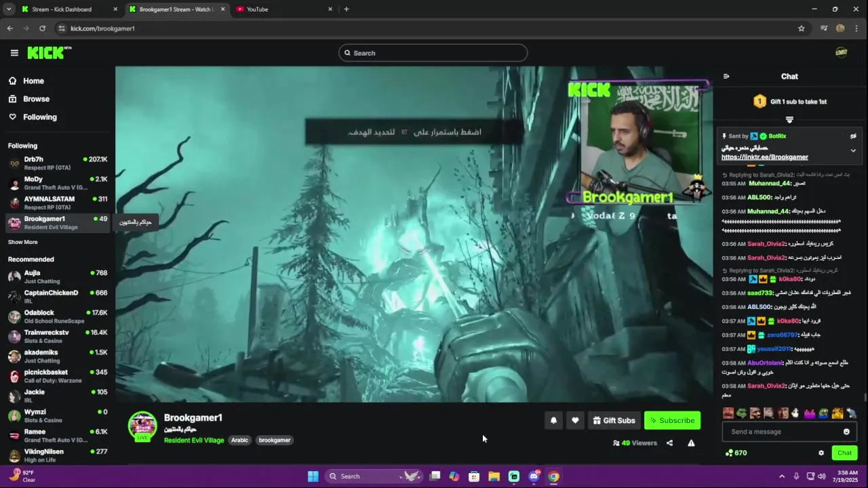
Task: Click Gift Subs button
Action: tap(614, 420)
